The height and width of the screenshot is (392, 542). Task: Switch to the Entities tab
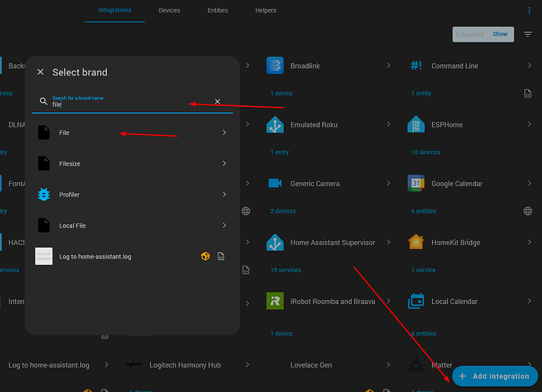coord(218,10)
